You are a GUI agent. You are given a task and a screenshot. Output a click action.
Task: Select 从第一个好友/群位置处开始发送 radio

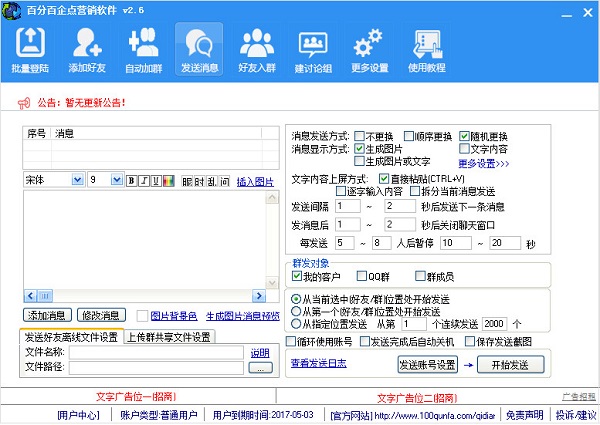(x=296, y=311)
